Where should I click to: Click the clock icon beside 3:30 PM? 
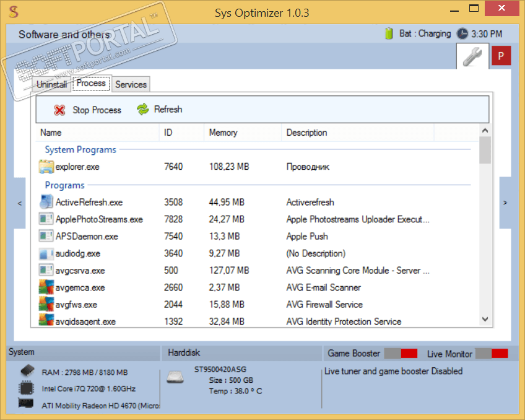point(462,34)
